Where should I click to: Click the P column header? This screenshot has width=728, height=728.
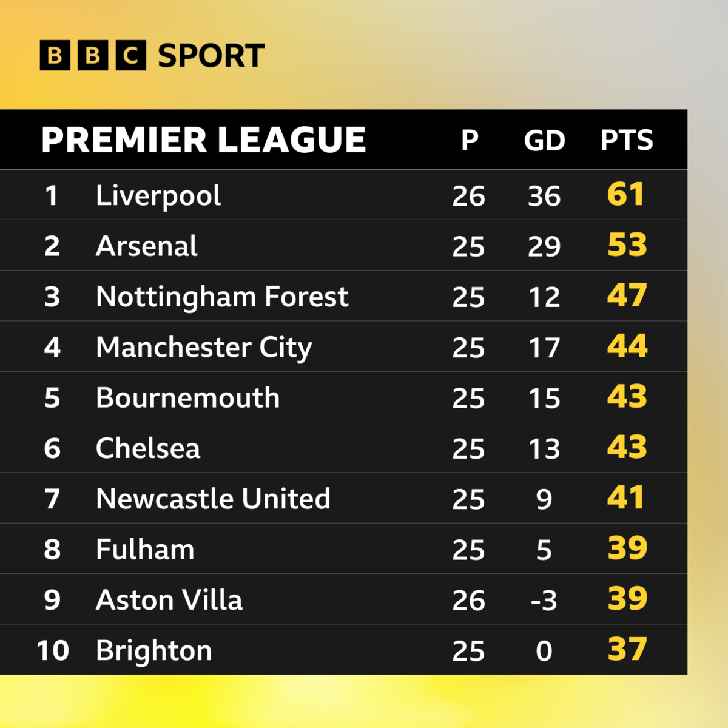[x=470, y=141]
